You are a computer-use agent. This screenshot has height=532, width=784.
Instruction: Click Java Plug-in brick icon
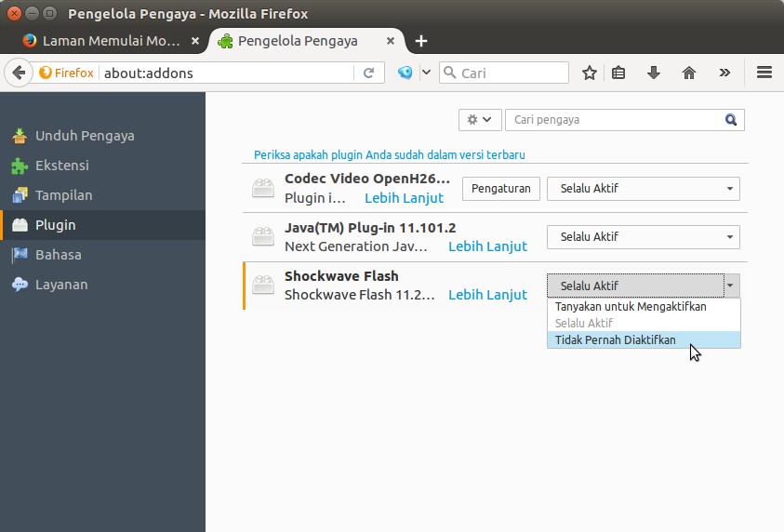(263, 236)
